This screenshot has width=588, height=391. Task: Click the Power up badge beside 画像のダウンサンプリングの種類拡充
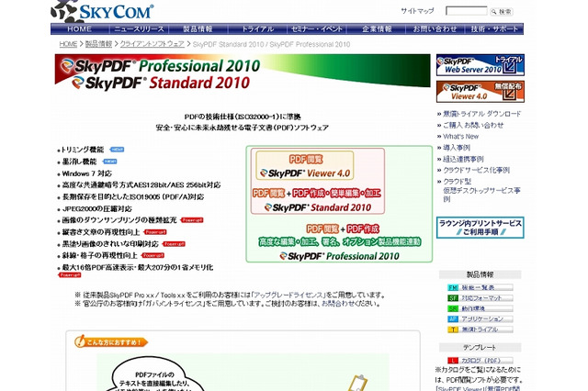coord(192,220)
